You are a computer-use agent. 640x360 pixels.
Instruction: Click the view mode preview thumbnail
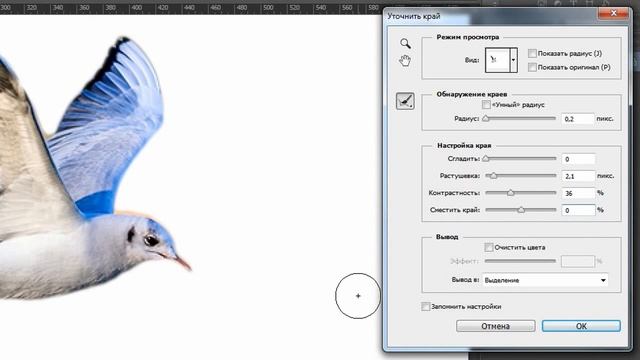pos(497,60)
